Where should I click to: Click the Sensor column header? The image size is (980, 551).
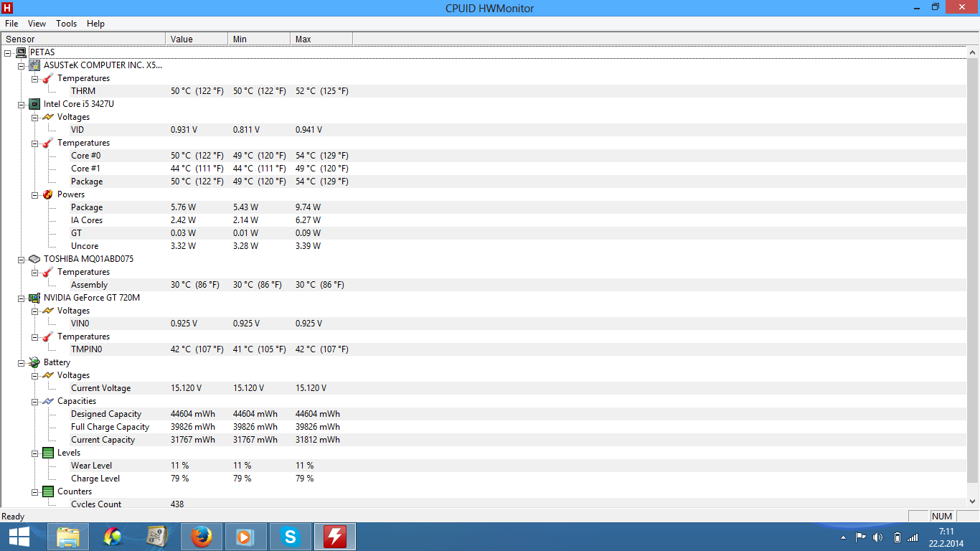coord(83,39)
